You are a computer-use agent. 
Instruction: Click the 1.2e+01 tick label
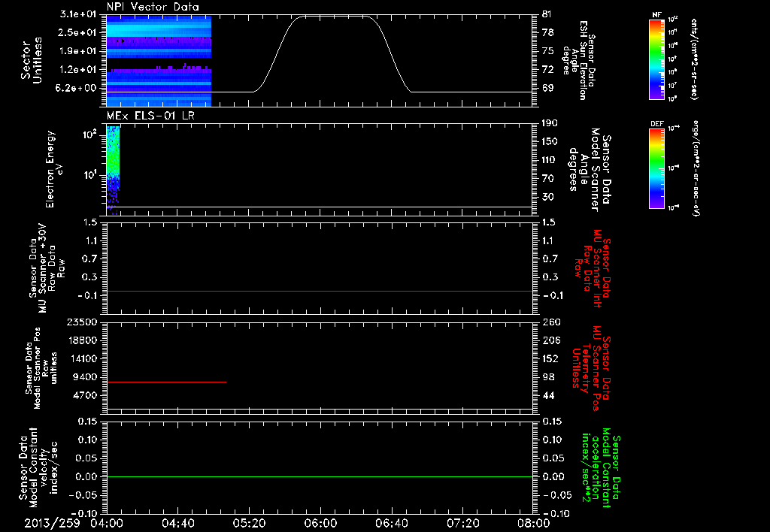click(x=77, y=70)
